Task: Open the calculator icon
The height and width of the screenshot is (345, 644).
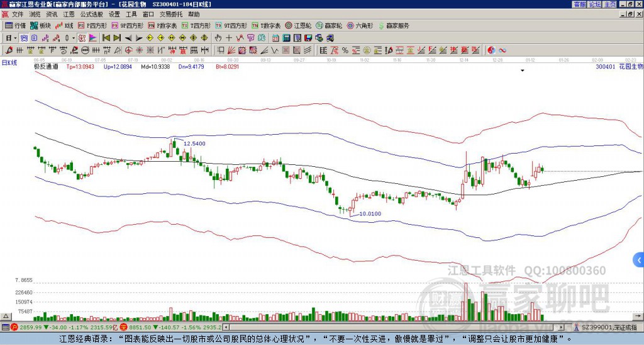Action: point(287,38)
